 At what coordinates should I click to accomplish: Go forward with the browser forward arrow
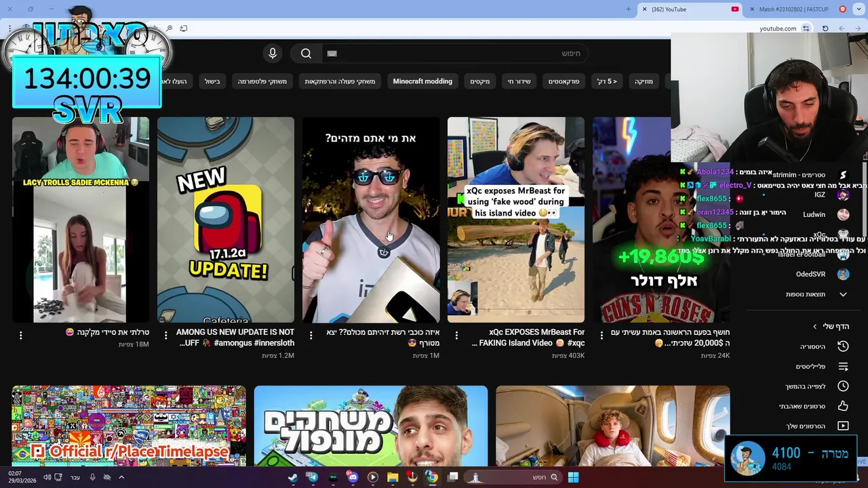pyautogui.click(x=842, y=28)
